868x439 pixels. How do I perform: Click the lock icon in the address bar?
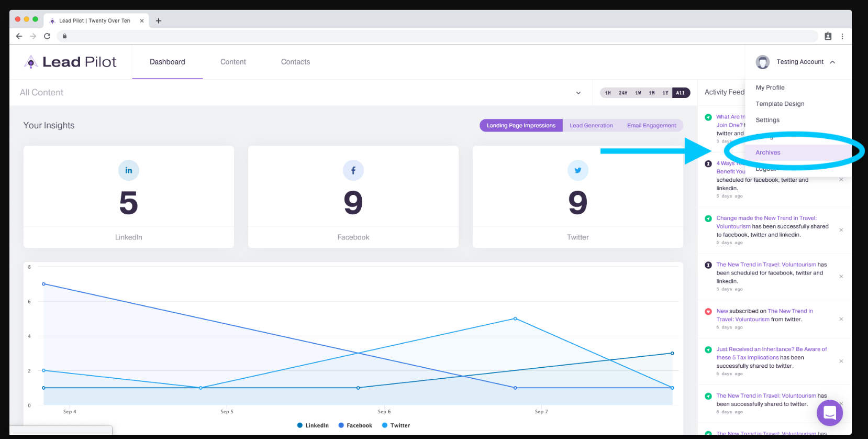click(64, 36)
